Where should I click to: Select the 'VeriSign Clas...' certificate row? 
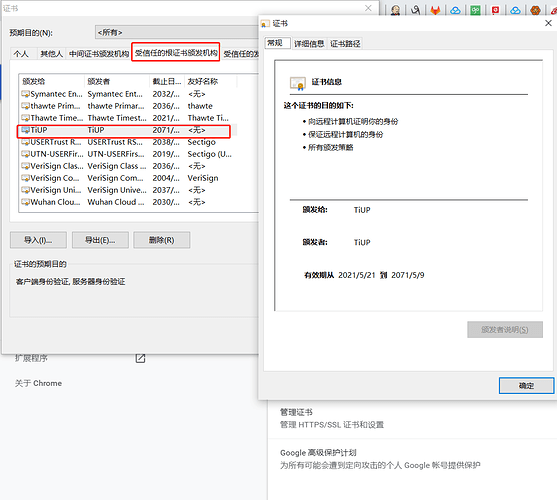click(128, 166)
